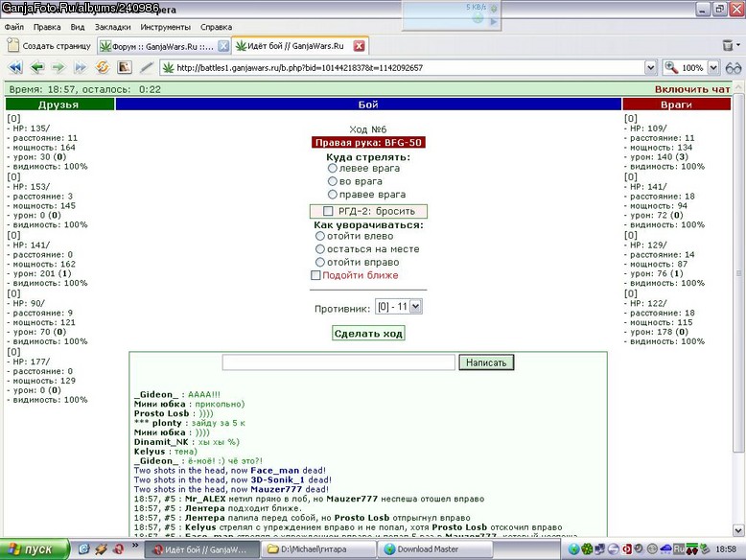The width and height of the screenshot is (746, 560).
Task: Open the Противник opponent dropdown
Action: 399,307
